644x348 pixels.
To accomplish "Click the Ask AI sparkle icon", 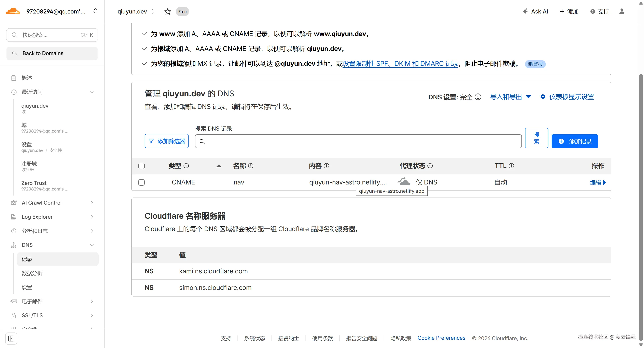I will [525, 11].
